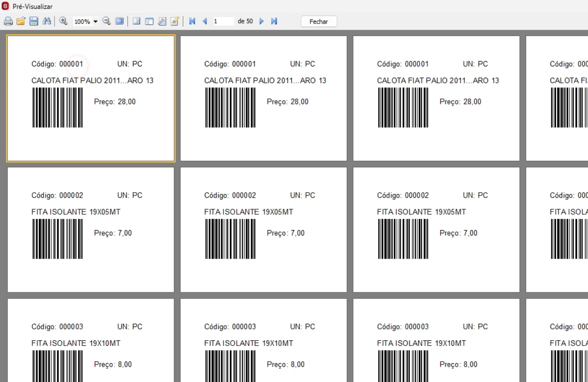The height and width of the screenshot is (382, 588).
Task: Click 'Código: 000001' in the highlighted label
Action: coord(57,64)
